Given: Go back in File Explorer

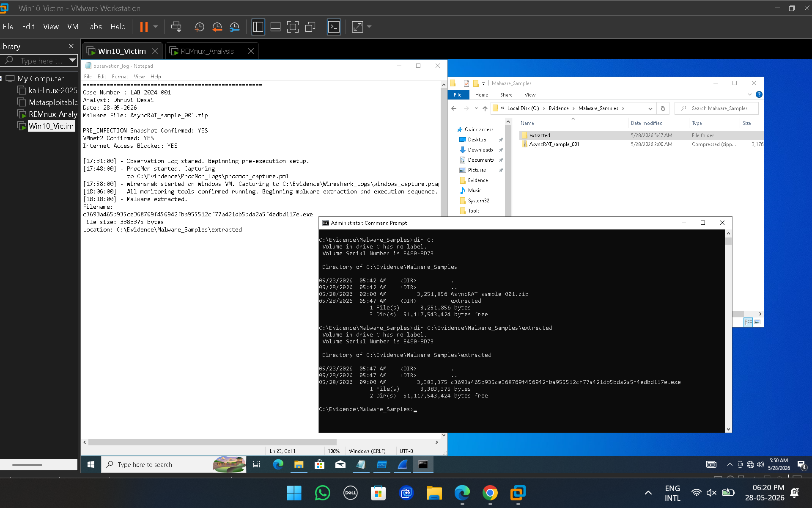Looking at the screenshot, I should [454, 108].
